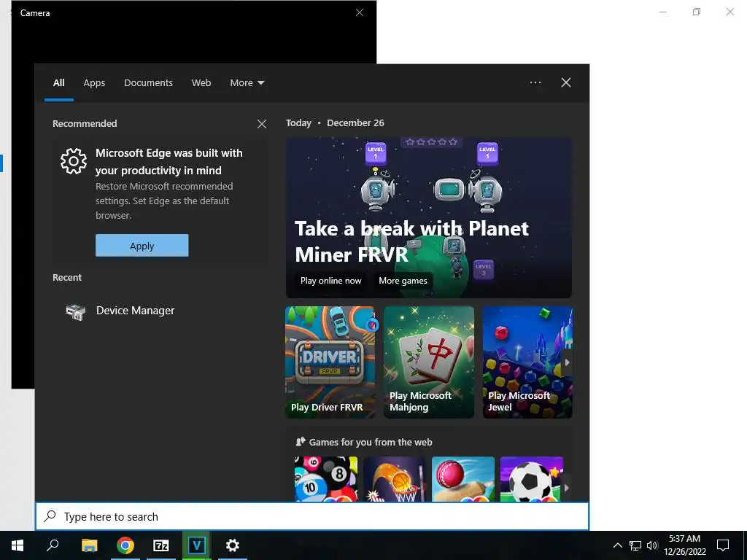Screen dimensions: 747x560
Task: Click the Apply button for Edge settings
Action: (x=142, y=246)
